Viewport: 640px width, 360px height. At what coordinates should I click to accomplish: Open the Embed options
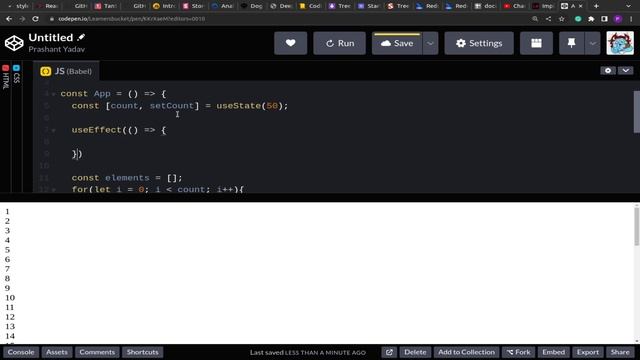pos(554,352)
